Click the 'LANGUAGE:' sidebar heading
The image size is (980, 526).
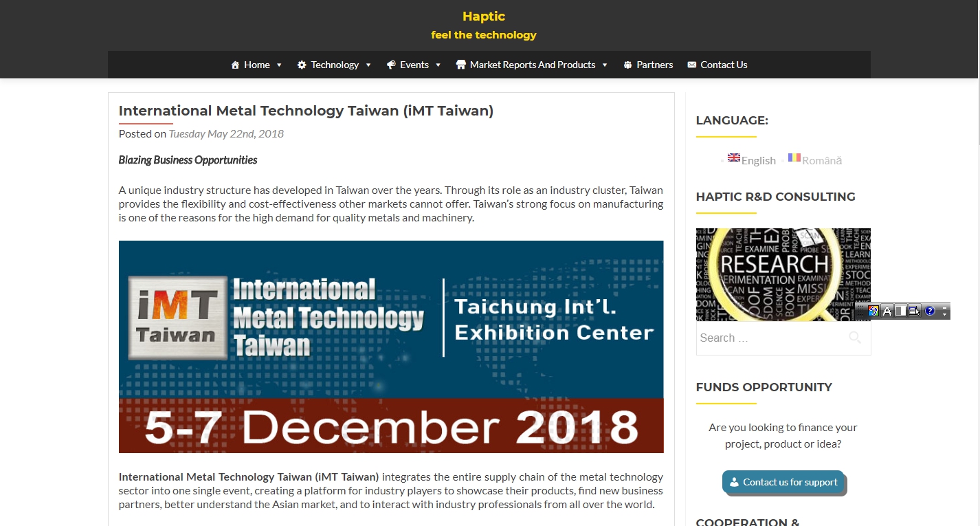(x=732, y=120)
